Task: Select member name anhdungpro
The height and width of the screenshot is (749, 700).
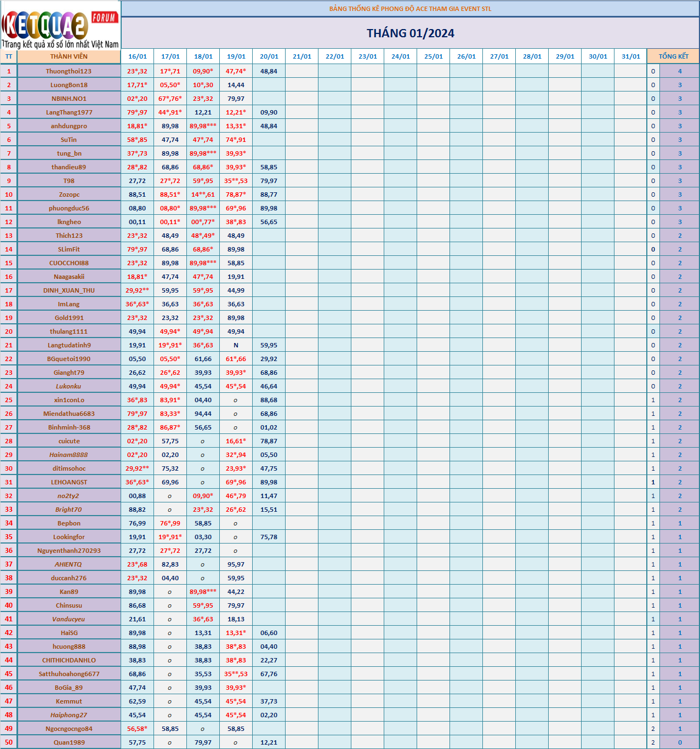Action: click(x=69, y=126)
